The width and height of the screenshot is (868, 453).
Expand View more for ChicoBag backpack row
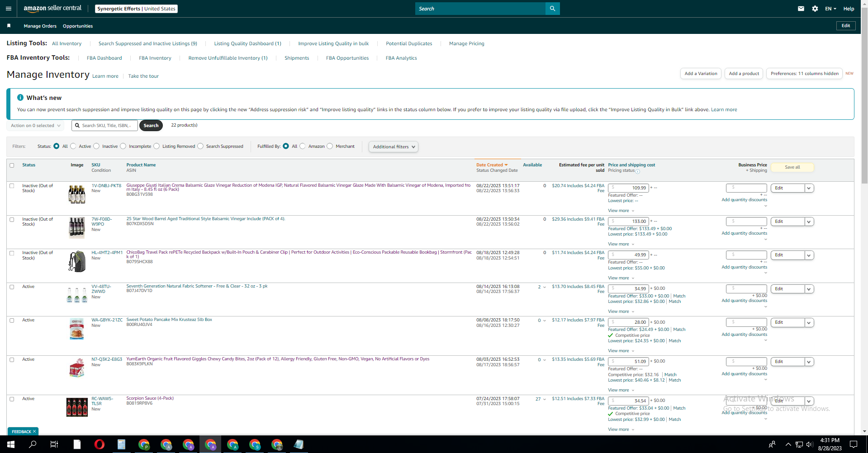(621, 278)
